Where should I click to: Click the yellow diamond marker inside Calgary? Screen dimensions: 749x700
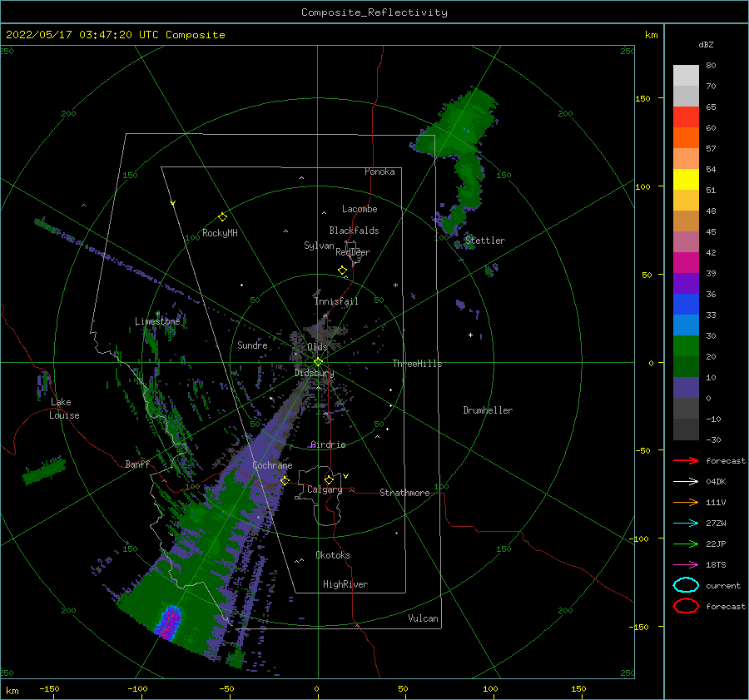coord(329,479)
